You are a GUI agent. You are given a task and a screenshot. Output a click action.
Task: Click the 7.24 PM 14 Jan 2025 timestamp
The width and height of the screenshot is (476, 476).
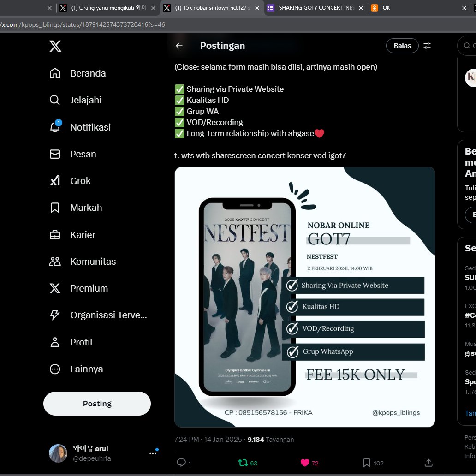tap(208, 439)
